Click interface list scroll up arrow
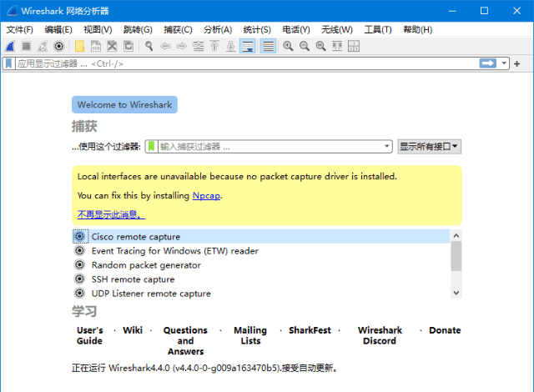 tap(456, 235)
